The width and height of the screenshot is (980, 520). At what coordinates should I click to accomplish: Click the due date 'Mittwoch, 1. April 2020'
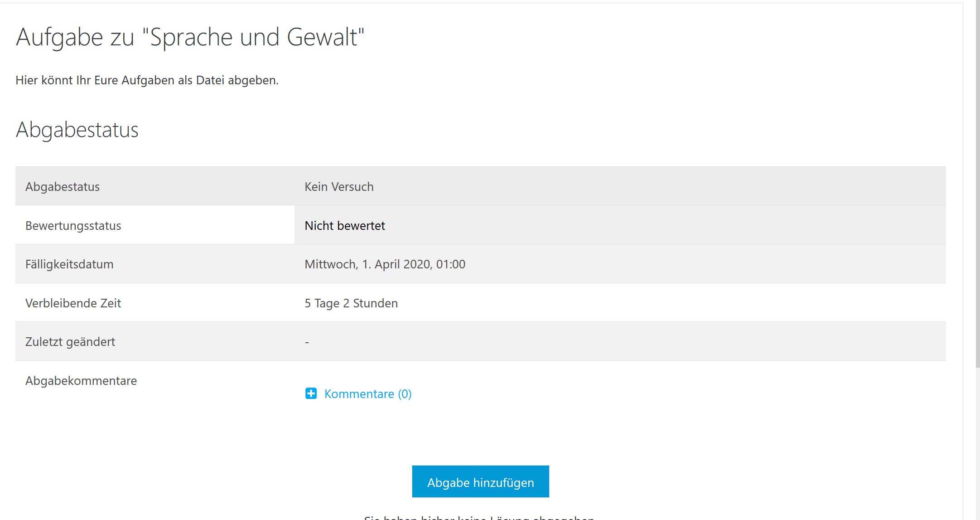385,264
